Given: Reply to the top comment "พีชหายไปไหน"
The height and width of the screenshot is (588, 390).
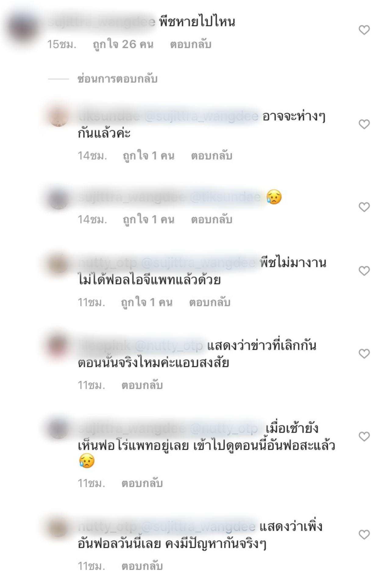Looking at the screenshot, I should [x=191, y=44].
